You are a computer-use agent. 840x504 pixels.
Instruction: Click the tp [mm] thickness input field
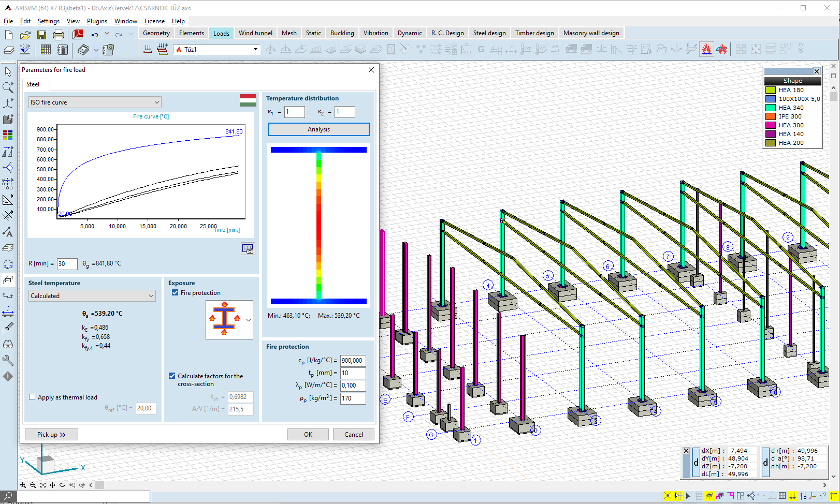(353, 373)
